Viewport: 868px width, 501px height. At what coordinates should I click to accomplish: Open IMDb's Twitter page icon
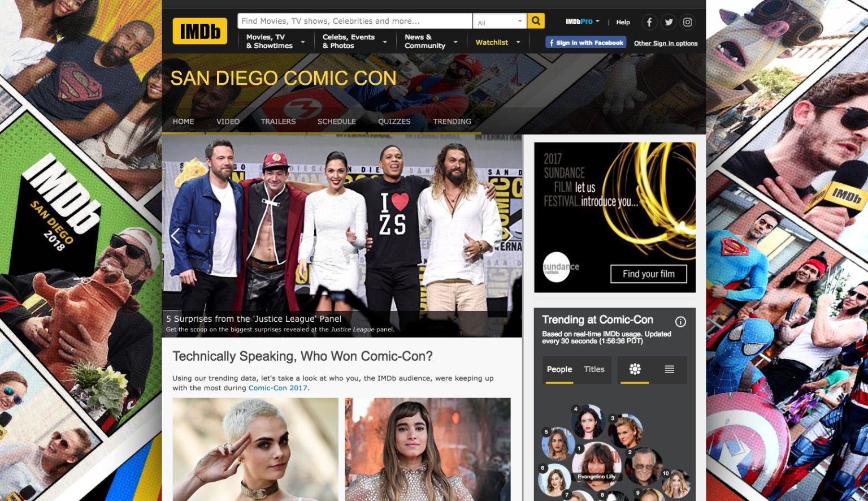click(669, 22)
